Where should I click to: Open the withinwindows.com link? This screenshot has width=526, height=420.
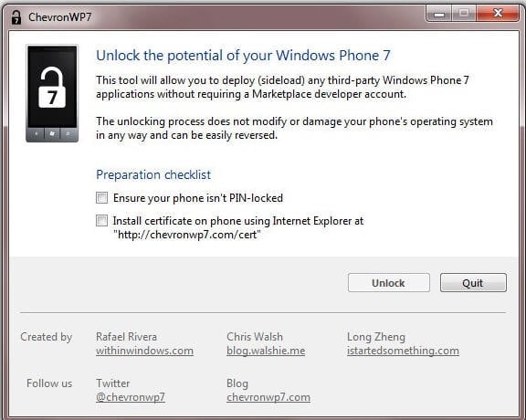point(144,351)
